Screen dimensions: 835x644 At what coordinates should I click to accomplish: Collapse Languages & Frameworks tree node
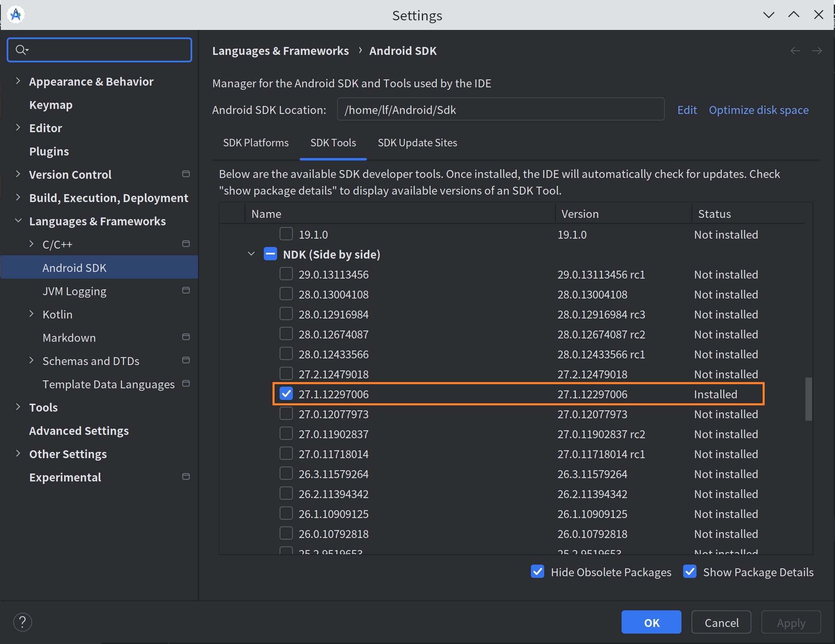[18, 221]
